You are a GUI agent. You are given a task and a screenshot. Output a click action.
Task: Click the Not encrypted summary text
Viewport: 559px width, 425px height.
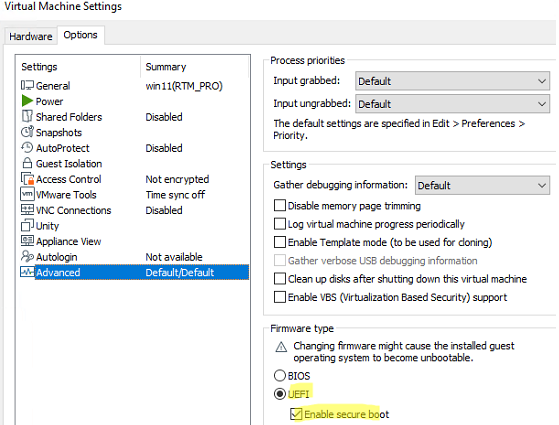177,179
